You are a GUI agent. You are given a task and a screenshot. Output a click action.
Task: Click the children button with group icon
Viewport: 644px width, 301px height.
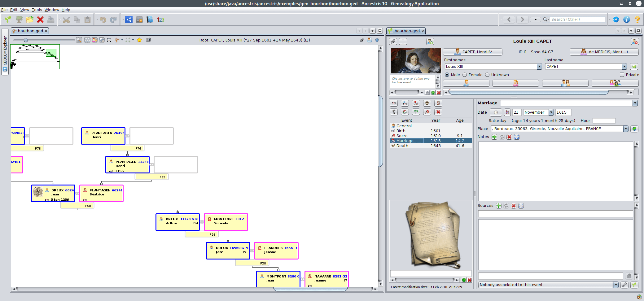click(615, 83)
